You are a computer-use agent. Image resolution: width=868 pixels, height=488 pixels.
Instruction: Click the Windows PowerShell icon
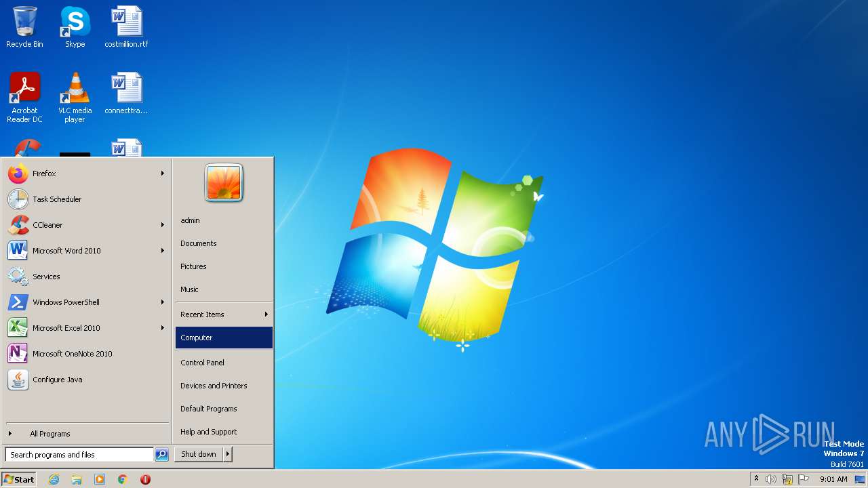click(x=18, y=302)
